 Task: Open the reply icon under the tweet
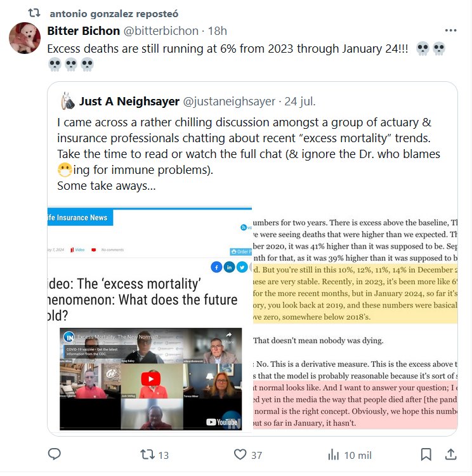[x=55, y=454]
